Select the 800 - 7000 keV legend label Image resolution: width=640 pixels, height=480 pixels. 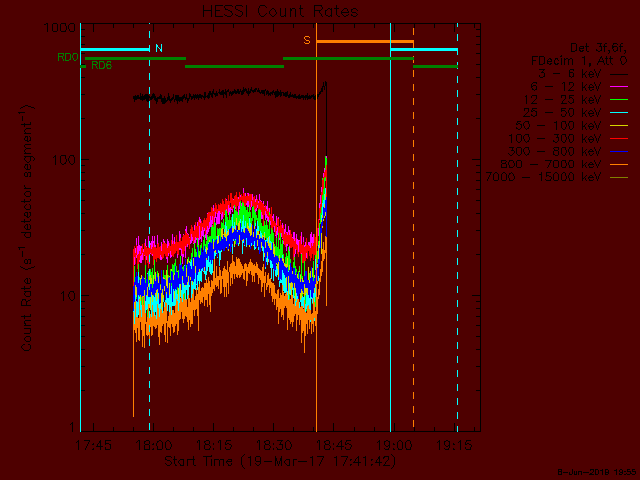(551, 164)
